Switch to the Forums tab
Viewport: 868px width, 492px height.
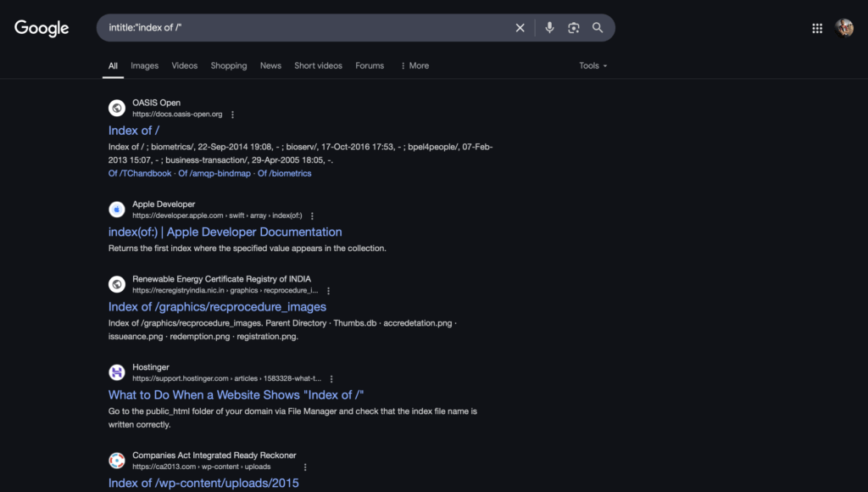pyautogui.click(x=370, y=65)
